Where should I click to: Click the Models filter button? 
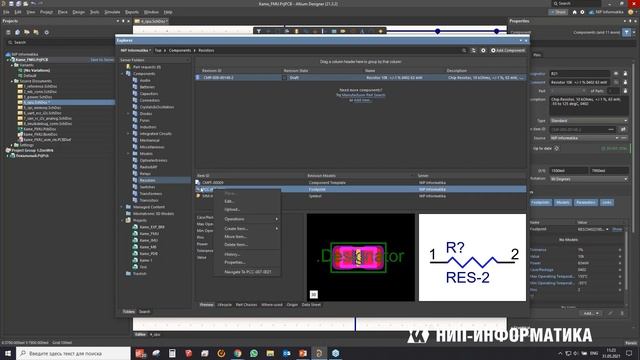click(562, 202)
